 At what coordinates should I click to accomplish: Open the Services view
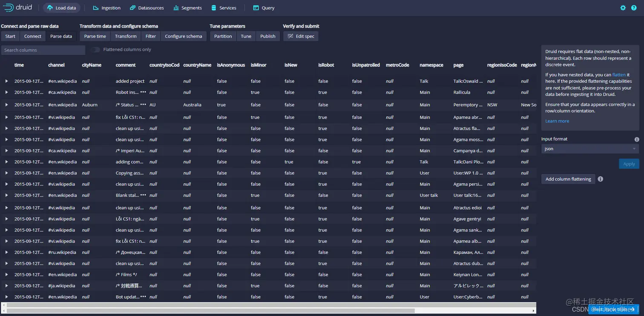224,8
